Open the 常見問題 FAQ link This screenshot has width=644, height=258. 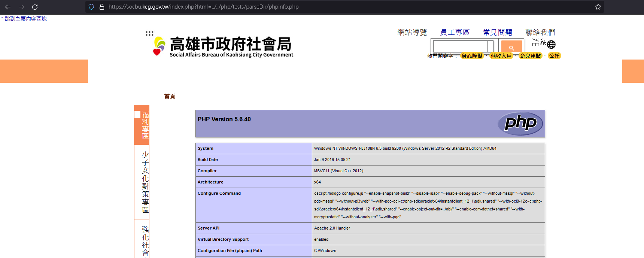(498, 33)
